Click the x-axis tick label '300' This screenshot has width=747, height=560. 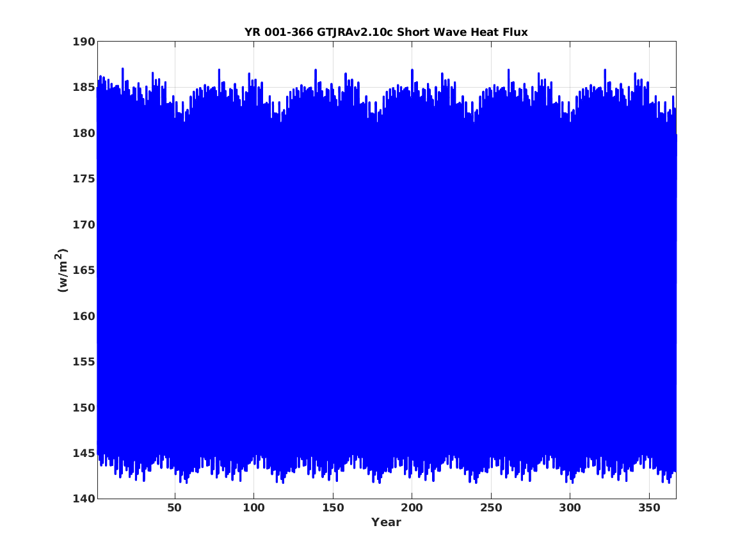click(x=570, y=508)
